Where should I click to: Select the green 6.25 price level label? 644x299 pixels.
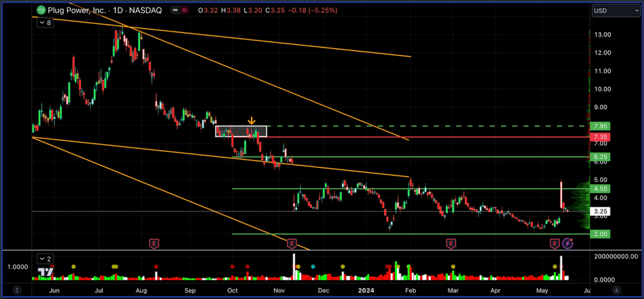coord(599,157)
